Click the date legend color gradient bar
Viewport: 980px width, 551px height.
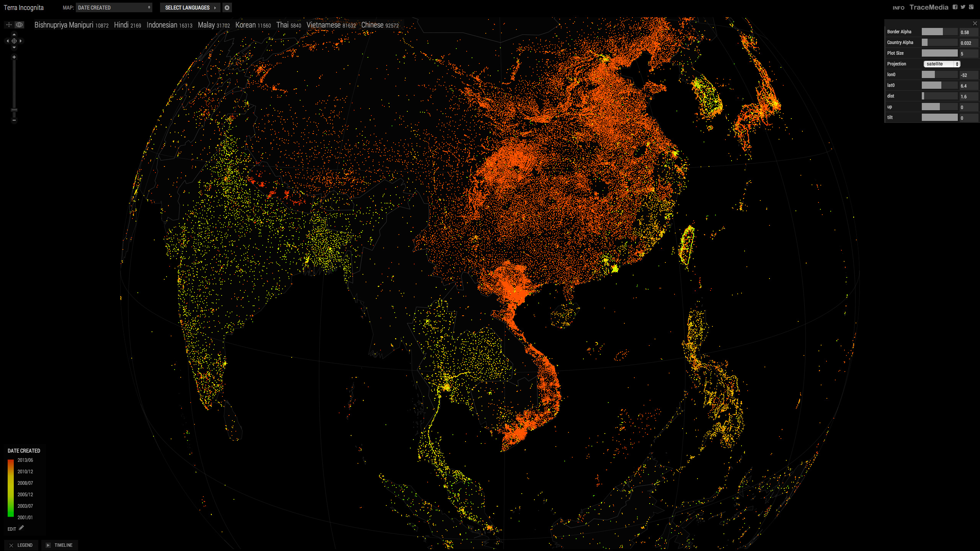pos(11,488)
